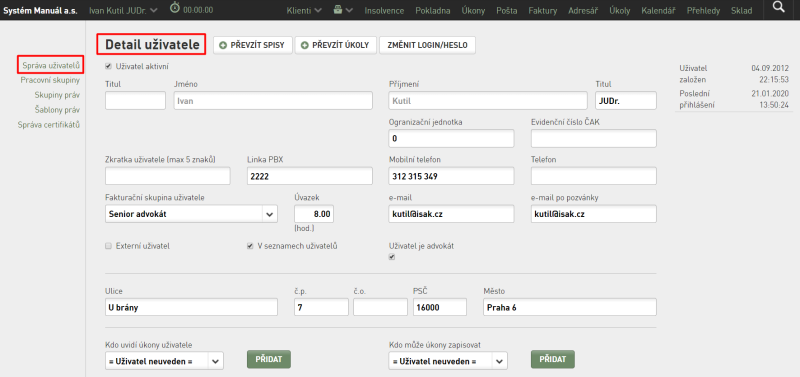
Task: Open Pošta menu
Action: 507,10
